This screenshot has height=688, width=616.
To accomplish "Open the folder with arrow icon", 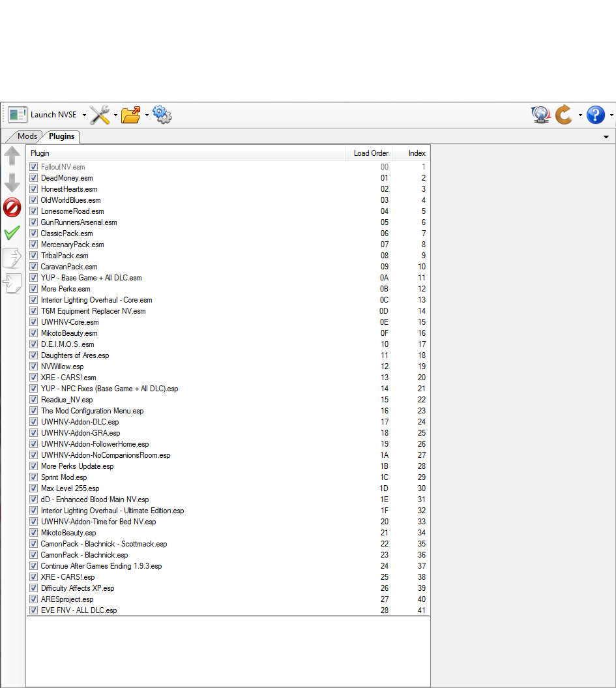I will click(x=130, y=115).
